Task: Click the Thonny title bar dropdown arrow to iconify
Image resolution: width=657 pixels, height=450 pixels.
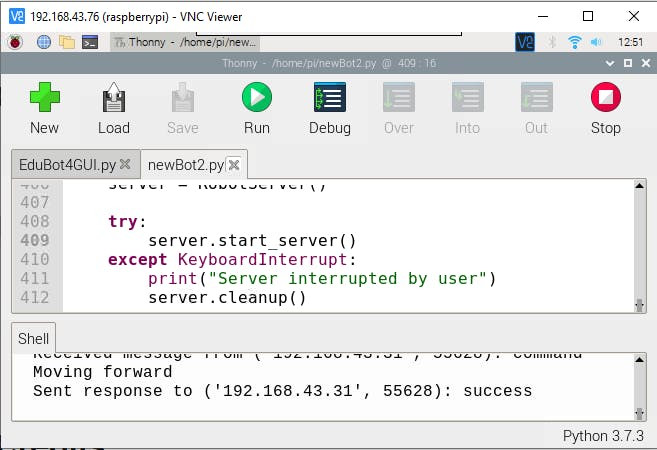Action: [610, 63]
